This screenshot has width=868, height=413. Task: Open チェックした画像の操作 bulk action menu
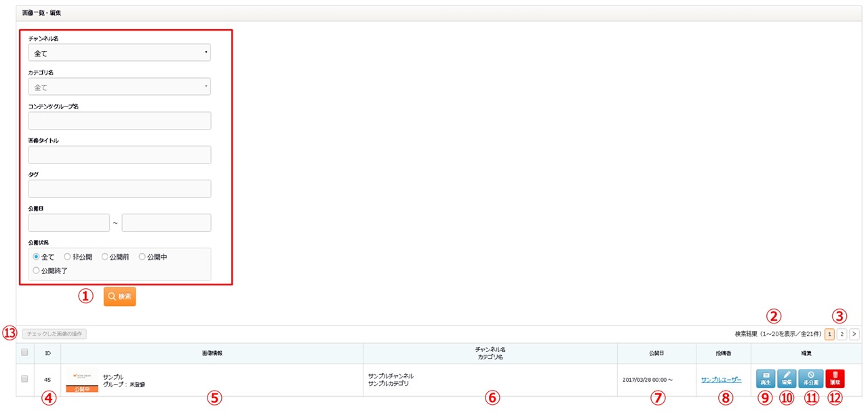tap(54, 334)
